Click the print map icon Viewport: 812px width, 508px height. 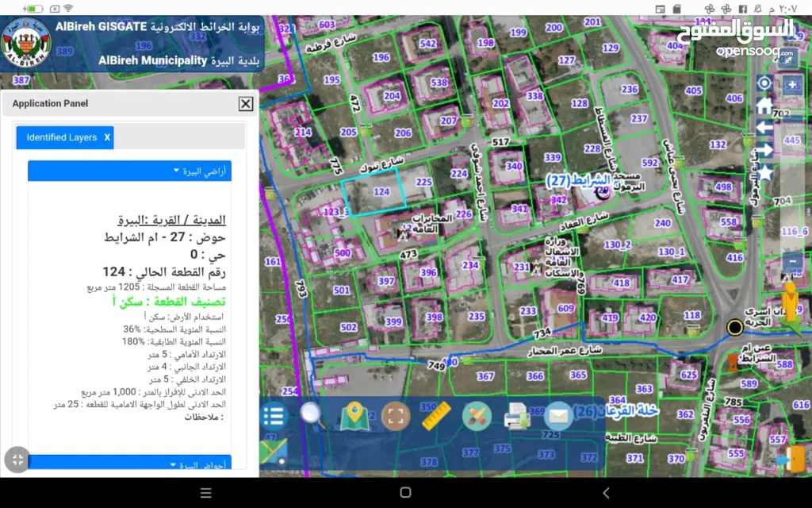click(x=517, y=415)
